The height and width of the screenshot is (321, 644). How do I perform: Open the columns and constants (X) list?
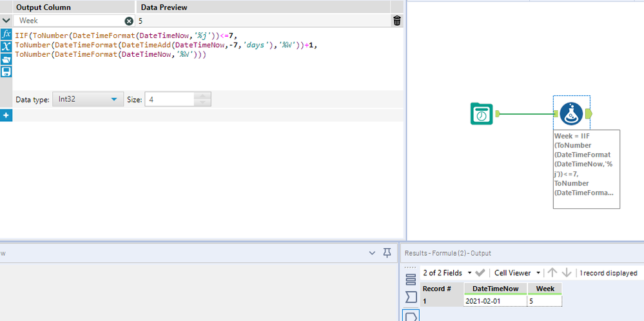(6, 46)
